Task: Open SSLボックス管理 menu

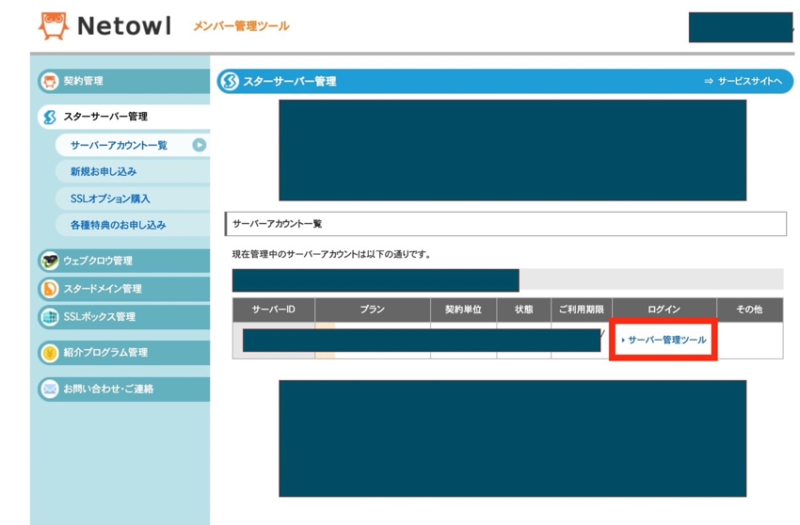Action: 124,317
